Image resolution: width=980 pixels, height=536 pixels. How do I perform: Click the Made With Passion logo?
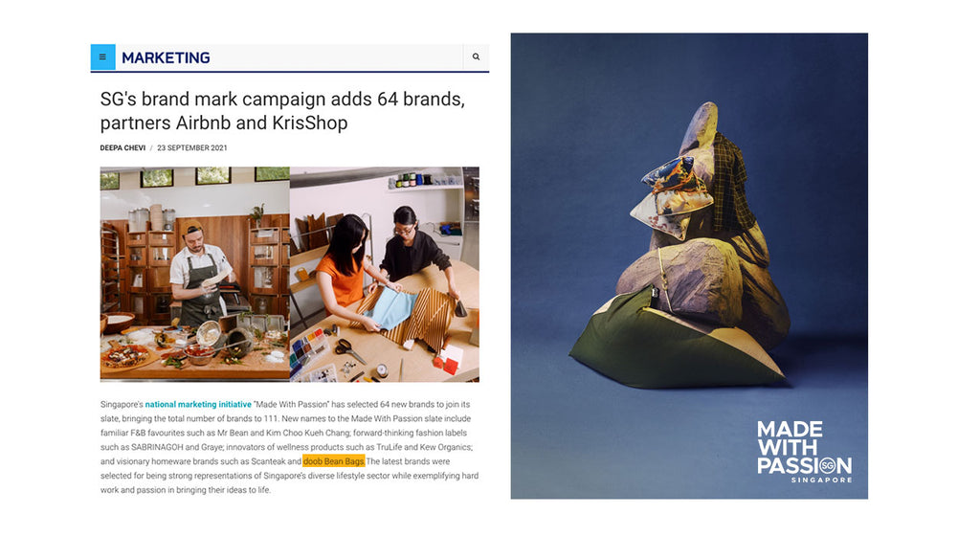[804, 451]
